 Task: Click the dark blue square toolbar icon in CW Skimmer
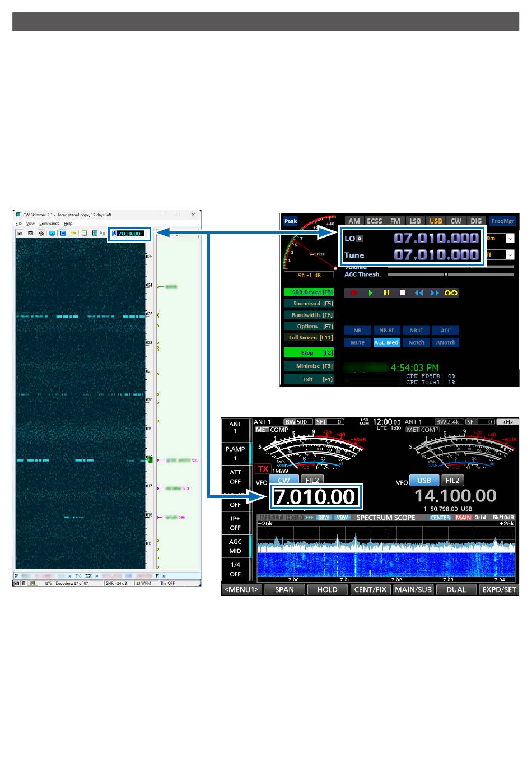(x=63, y=233)
